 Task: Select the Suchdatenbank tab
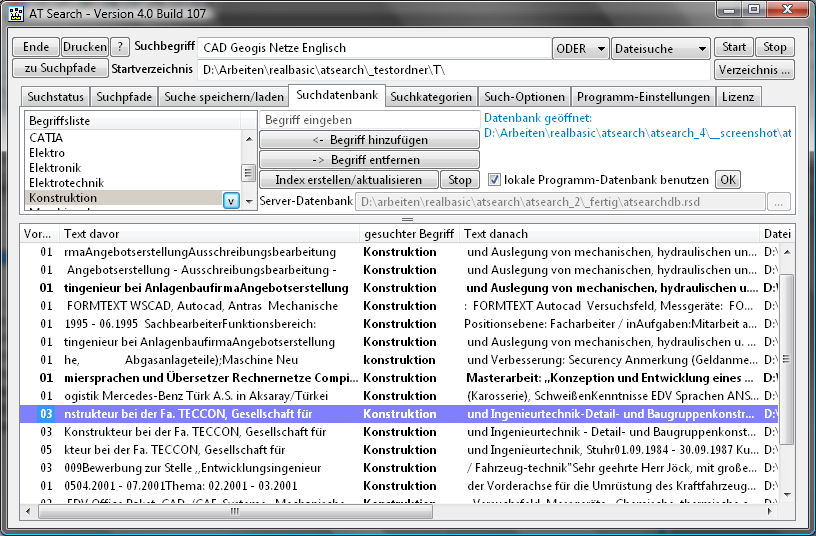pos(337,95)
